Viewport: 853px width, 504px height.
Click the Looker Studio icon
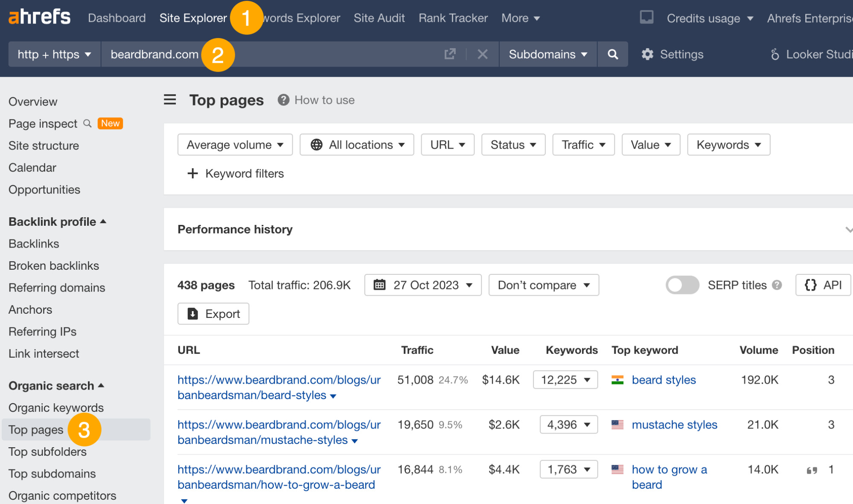pos(775,54)
